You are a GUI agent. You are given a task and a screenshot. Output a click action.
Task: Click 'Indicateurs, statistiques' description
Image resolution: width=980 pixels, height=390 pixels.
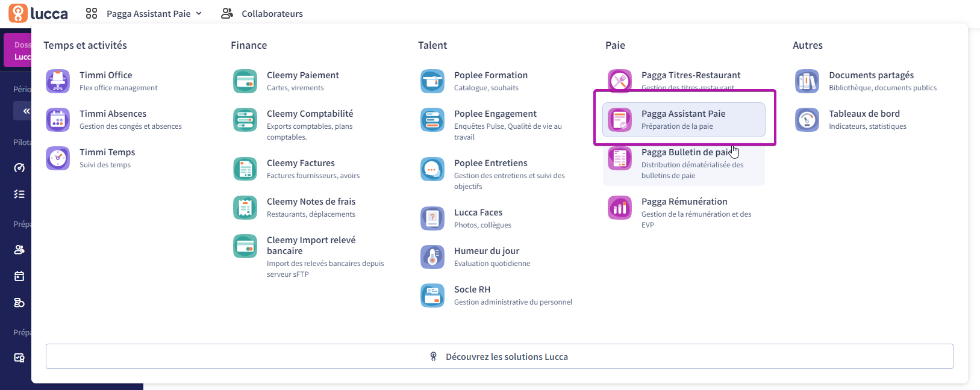click(x=867, y=126)
